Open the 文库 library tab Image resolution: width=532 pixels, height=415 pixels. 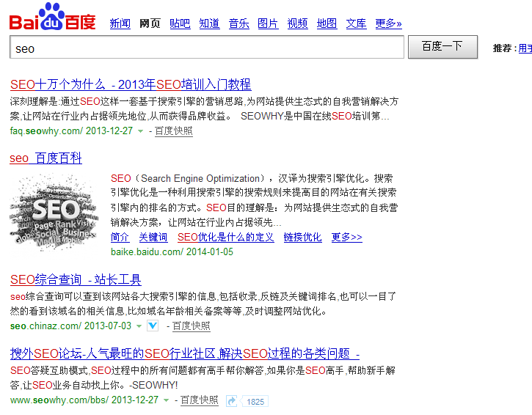356,23
